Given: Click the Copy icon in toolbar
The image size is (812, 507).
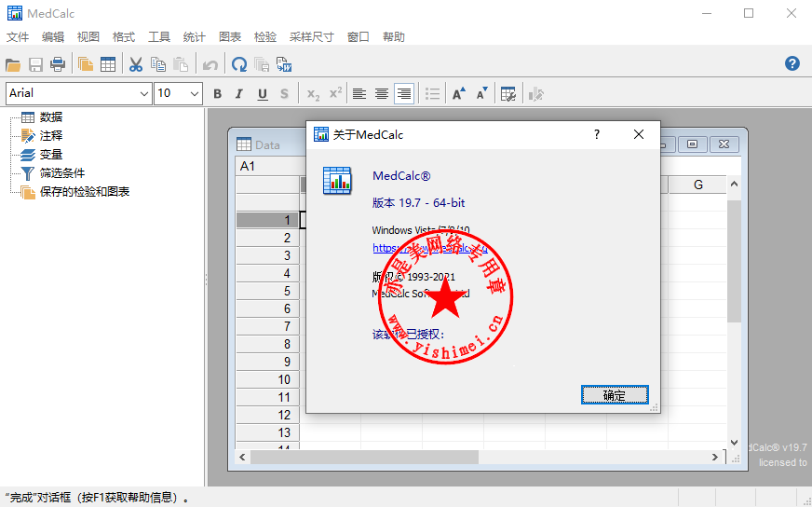Looking at the screenshot, I should 158,65.
